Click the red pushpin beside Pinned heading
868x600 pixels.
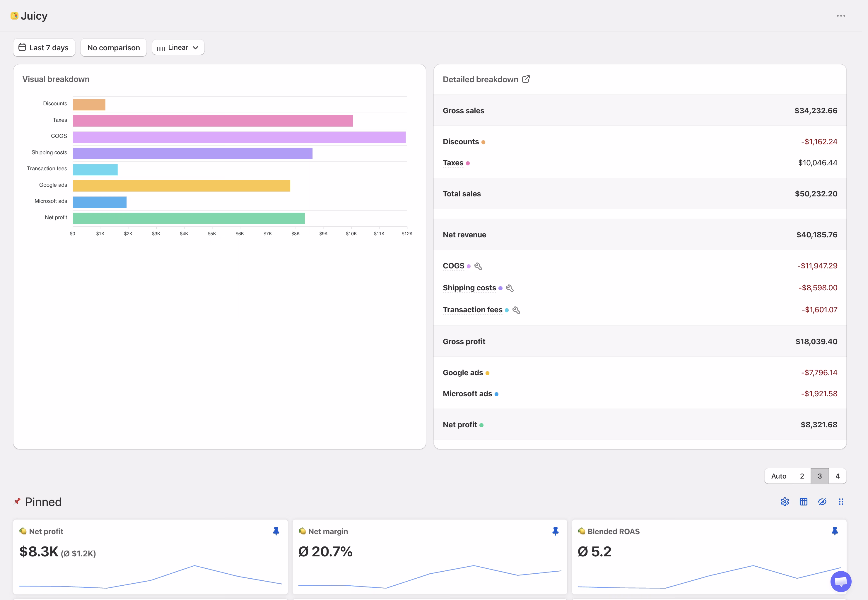[17, 501]
